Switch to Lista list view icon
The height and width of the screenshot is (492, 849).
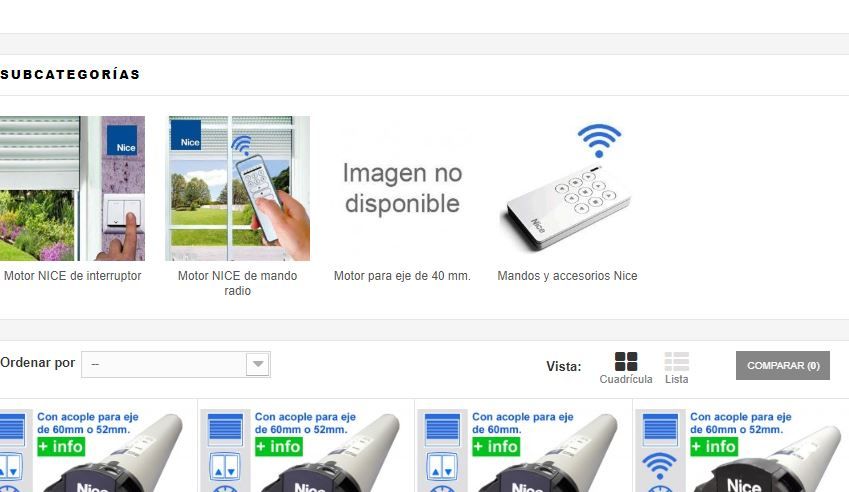(676, 361)
